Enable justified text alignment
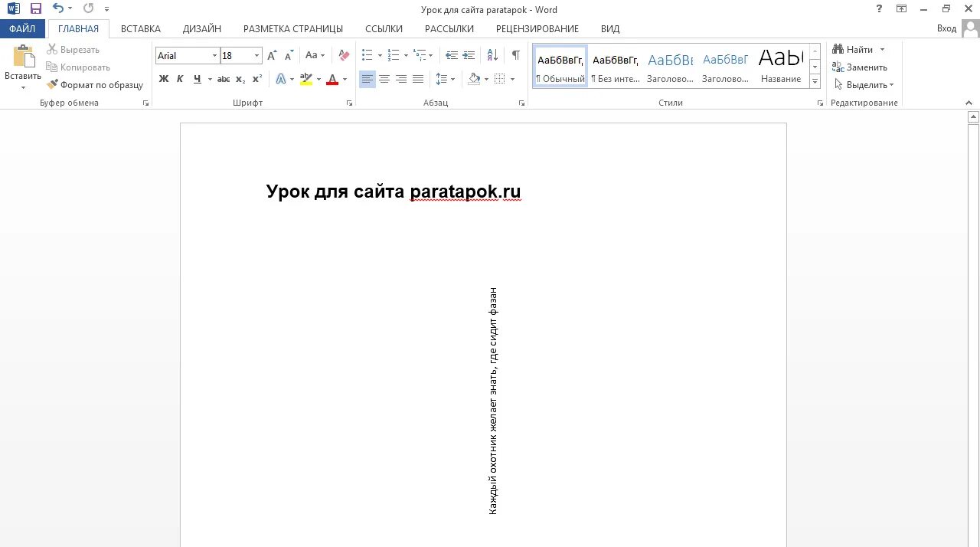The width and height of the screenshot is (980, 547). [x=417, y=79]
